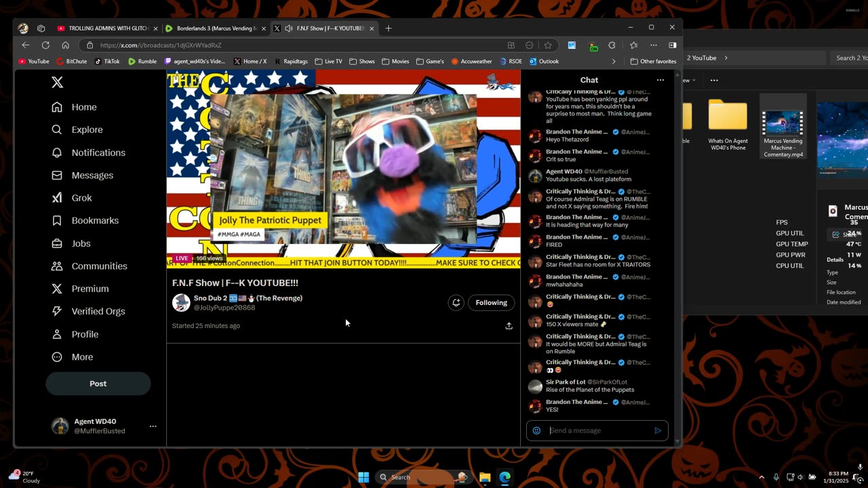Screen dimensions: 868x488
Task: Click the X logo in sidebar
Action: coord(58,82)
